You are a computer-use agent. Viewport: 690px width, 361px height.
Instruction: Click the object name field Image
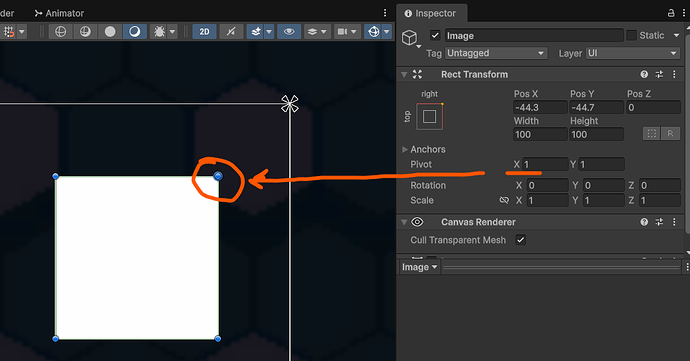pos(534,35)
